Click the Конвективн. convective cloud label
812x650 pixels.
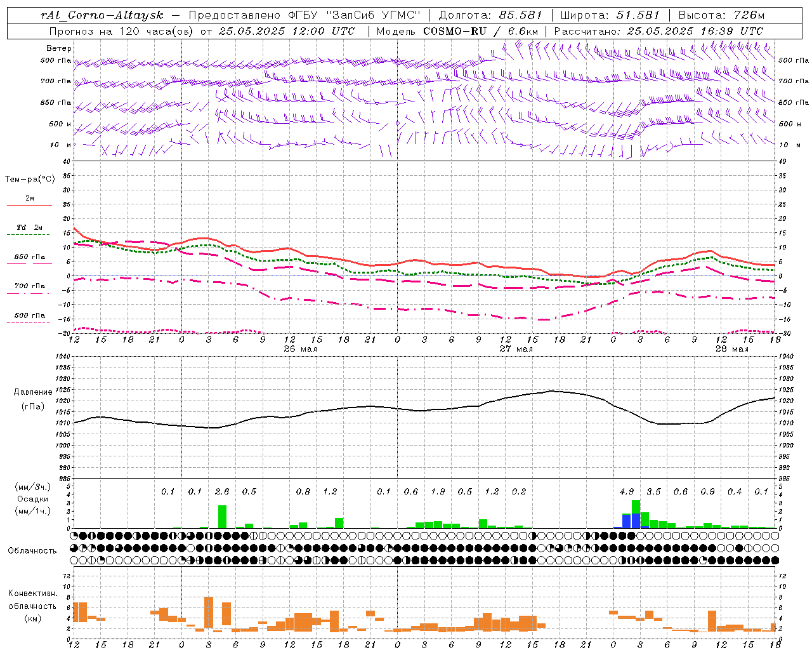(x=33, y=594)
